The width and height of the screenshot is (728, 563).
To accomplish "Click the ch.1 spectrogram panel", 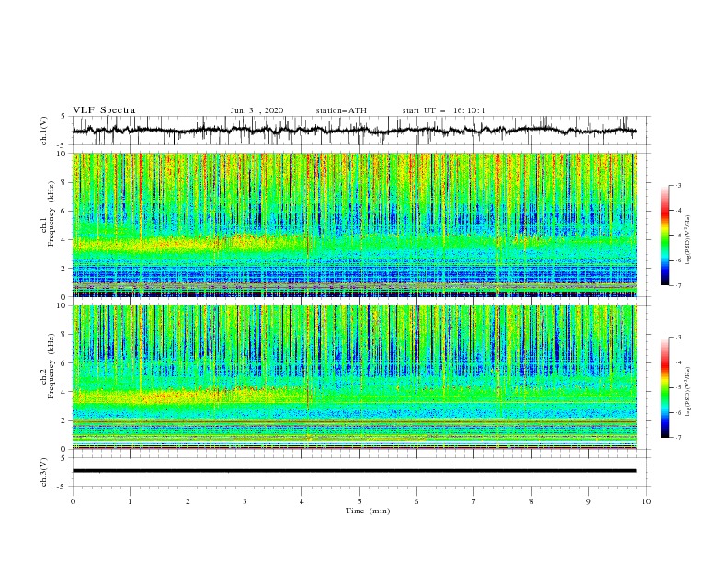I will pos(354,224).
